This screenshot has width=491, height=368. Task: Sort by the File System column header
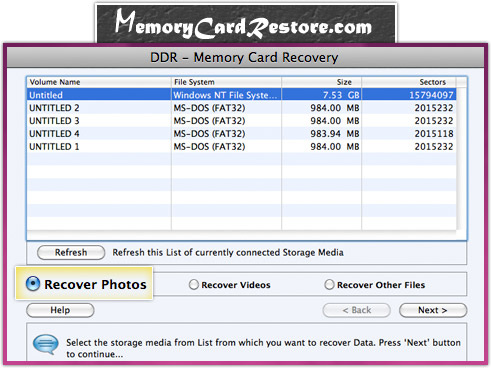[x=227, y=82]
